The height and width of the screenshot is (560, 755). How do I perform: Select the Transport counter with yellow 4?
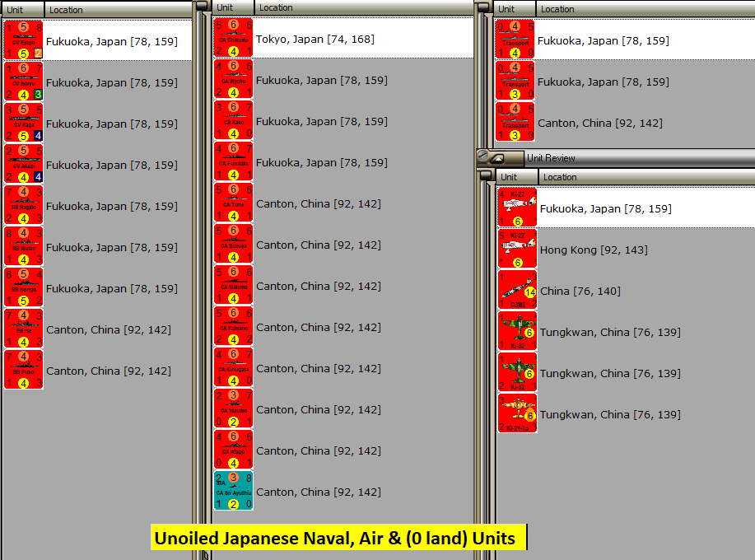click(515, 40)
